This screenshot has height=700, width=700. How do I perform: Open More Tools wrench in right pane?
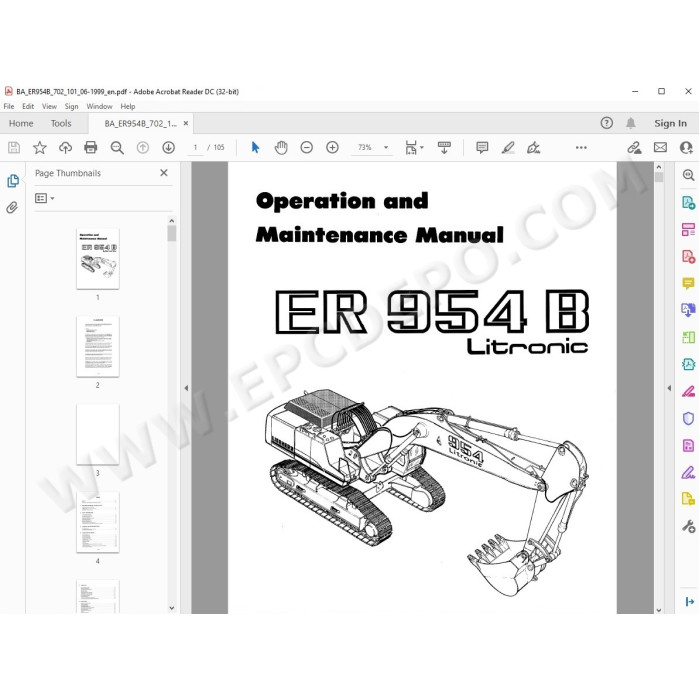(688, 527)
